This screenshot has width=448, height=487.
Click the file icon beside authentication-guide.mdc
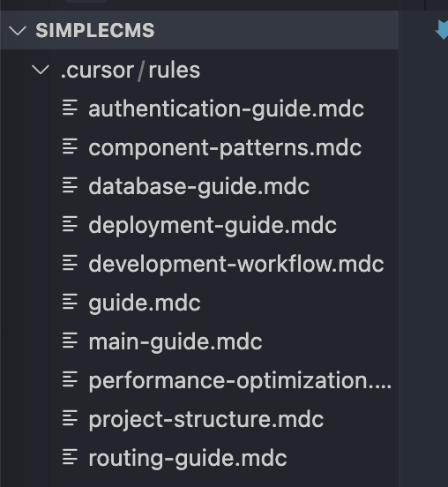pyautogui.click(x=70, y=108)
